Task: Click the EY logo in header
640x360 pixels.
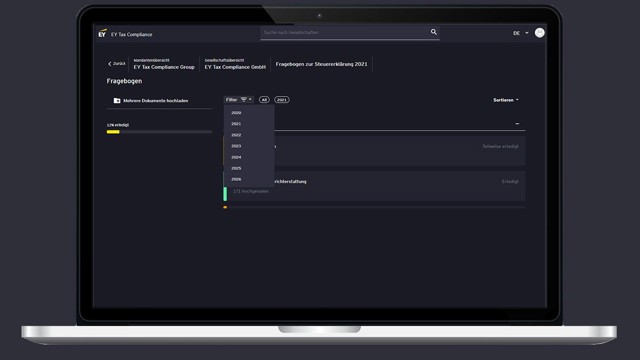Action: coord(102,33)
